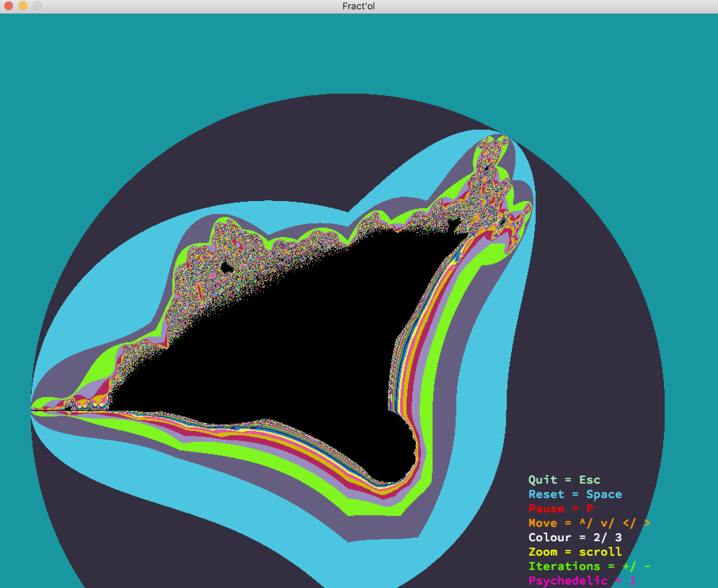The width and height of the screenshot is (718, 588).
Task: Click the yellow minimize window button
Action: pyautogui.click(x=23, y=6)
